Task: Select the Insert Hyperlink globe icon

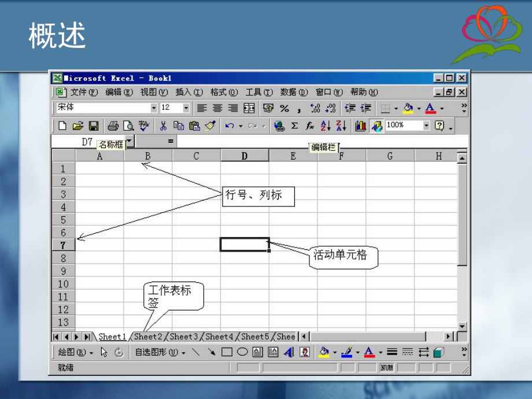Action: click(279, 125)
